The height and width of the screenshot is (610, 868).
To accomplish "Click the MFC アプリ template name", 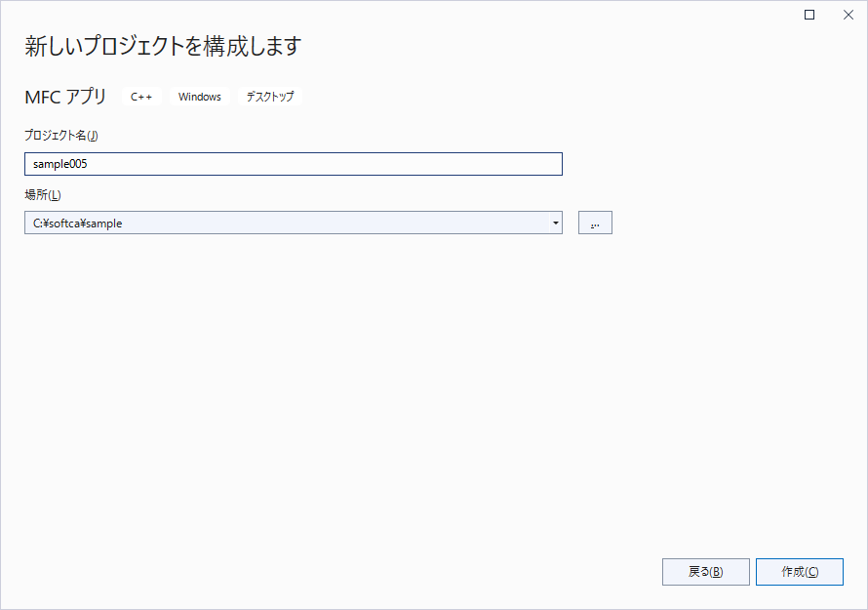I will 65,97.
